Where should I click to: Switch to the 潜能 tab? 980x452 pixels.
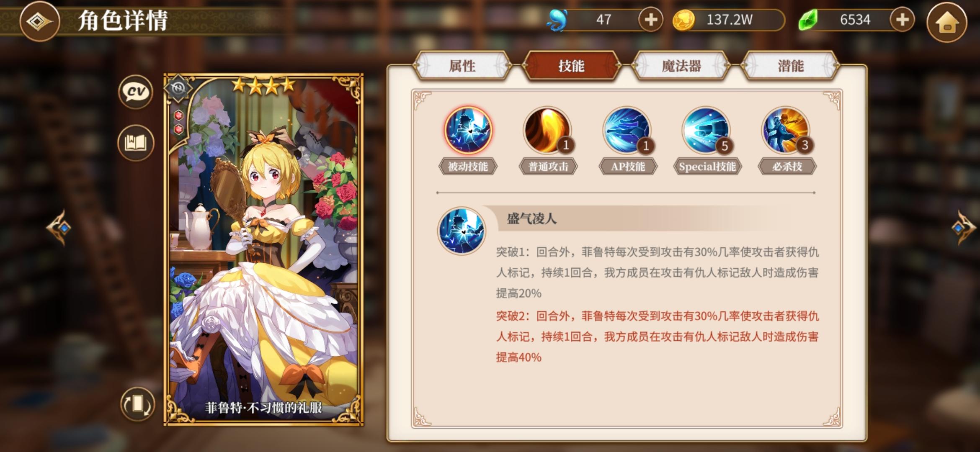tap(791, 66)
